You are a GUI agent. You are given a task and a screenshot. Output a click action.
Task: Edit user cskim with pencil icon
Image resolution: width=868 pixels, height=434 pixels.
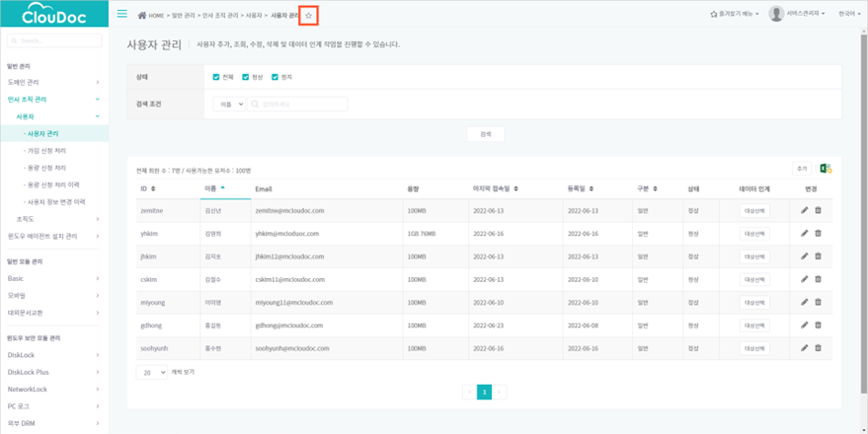point(805,278)
